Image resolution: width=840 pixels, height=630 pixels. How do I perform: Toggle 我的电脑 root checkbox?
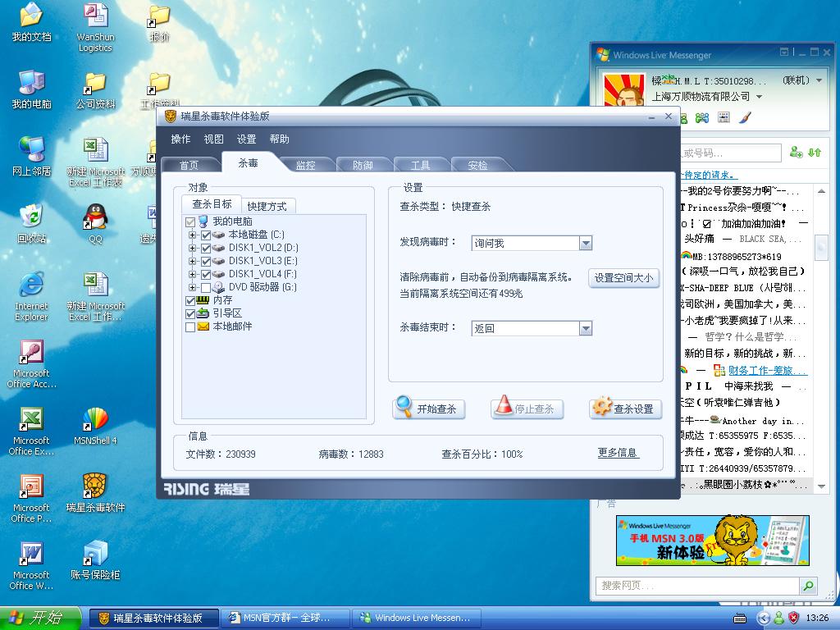click(x=190, y=221)
